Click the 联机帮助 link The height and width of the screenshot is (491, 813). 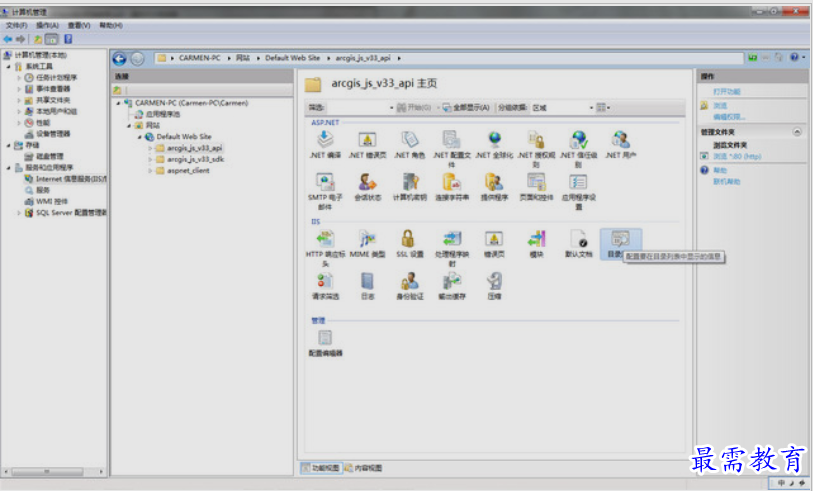click(727, 182)
